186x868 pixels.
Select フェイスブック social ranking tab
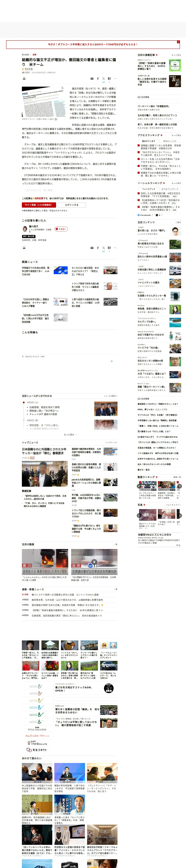(148, 189)
